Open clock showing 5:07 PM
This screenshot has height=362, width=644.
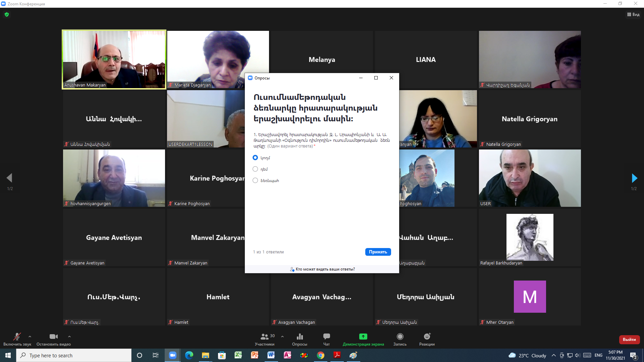click(615, 355)
